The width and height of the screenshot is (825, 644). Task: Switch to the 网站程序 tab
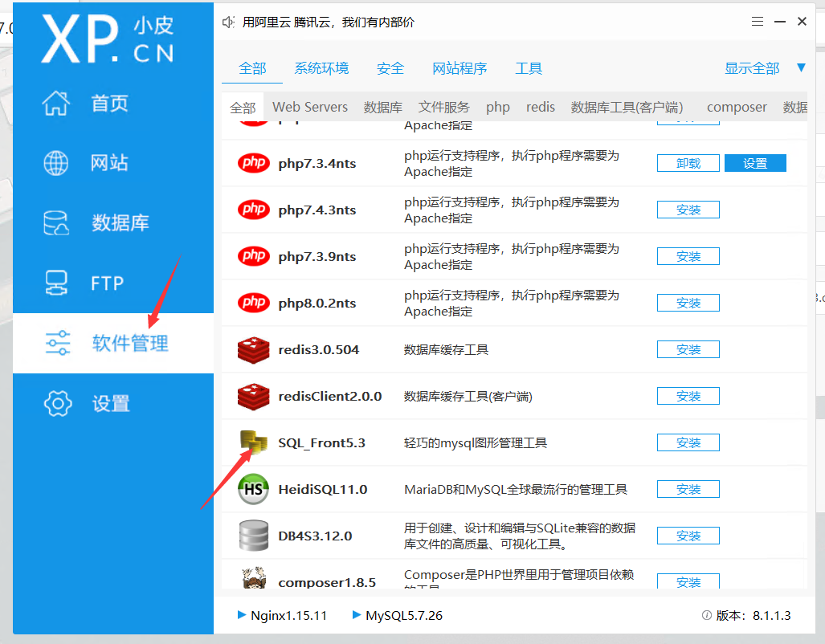pos(459,68)
